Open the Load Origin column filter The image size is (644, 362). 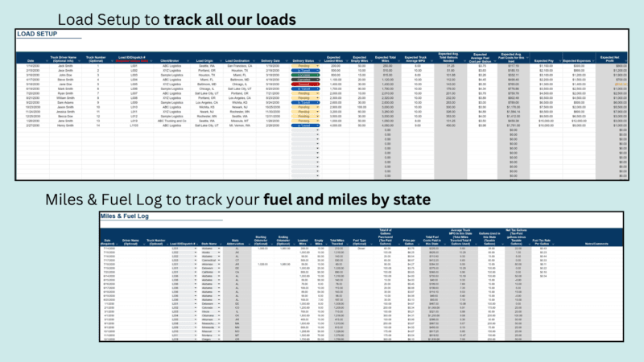[221, 61]
